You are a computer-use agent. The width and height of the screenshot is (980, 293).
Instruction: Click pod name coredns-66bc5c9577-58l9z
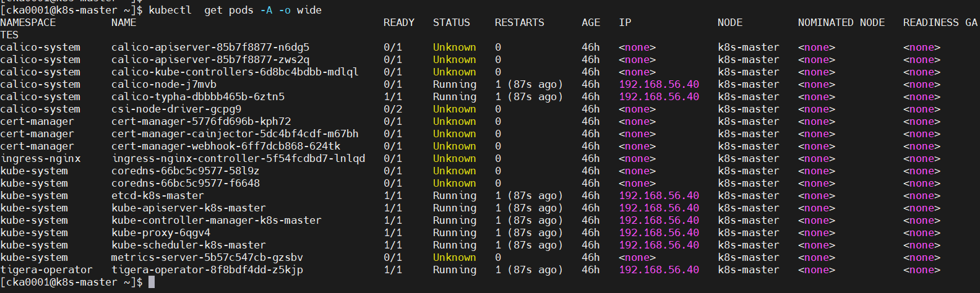186,171
